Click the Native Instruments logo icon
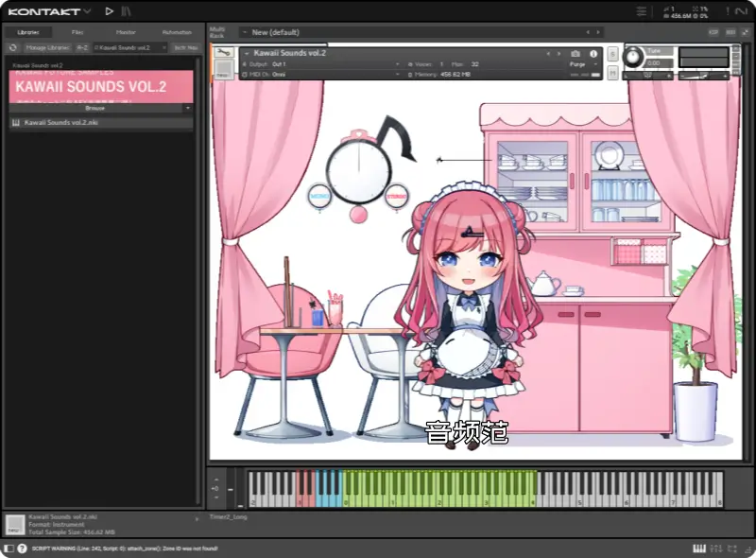The width and height of the screenshot is (756, 558). [740, 11]
